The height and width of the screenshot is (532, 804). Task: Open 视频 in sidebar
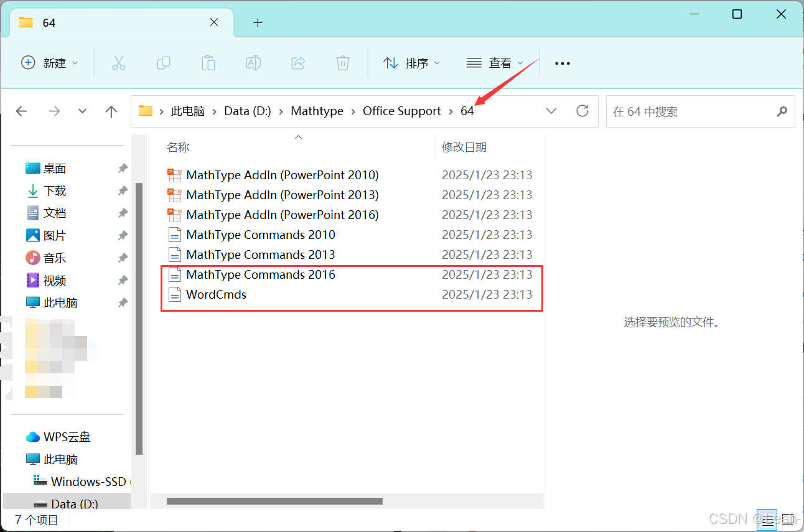(x=55, y=281)
